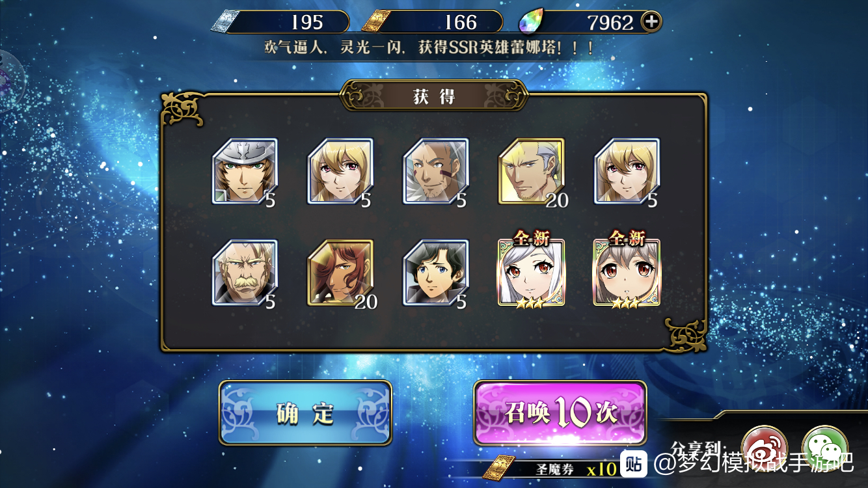Image resolution: width=868 pixels, height=488 pixels.
Task: Select black-haired young man portrait
Action: pos(436,273)
